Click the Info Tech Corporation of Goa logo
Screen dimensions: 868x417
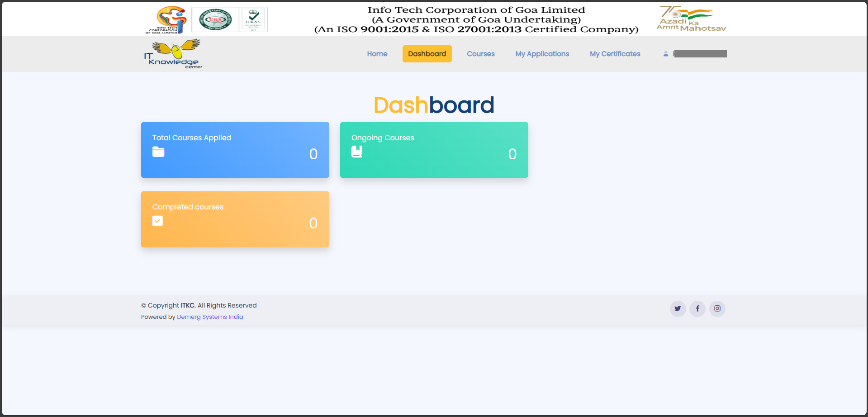[166, 20]
